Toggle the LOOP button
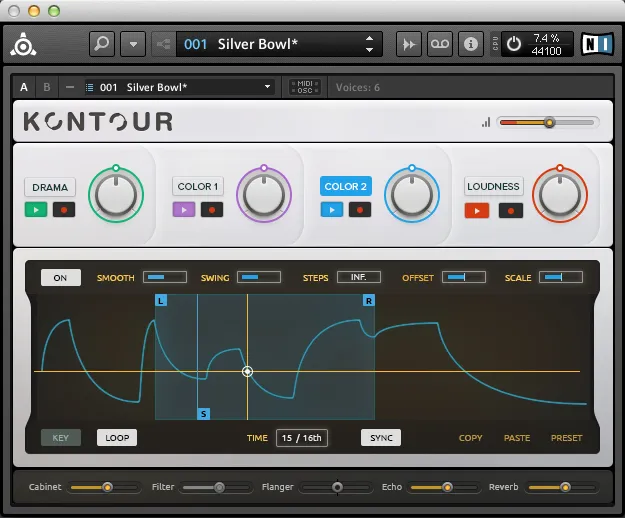Image resolution: width=625 pixels, height=518 pixels. coord(117,438)
